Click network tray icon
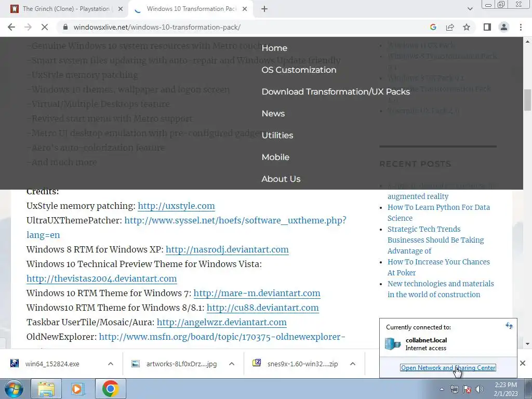The image size is (532, 399). 454,389
